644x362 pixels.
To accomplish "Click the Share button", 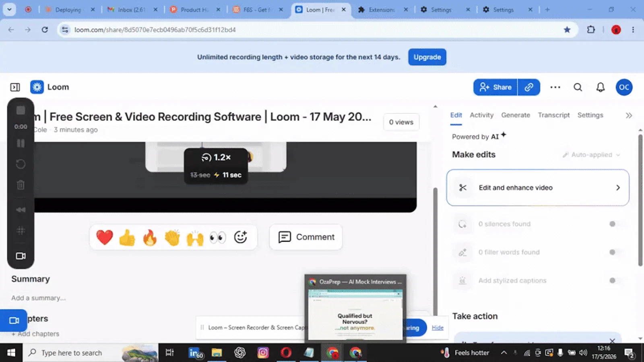I will (495, 87).
